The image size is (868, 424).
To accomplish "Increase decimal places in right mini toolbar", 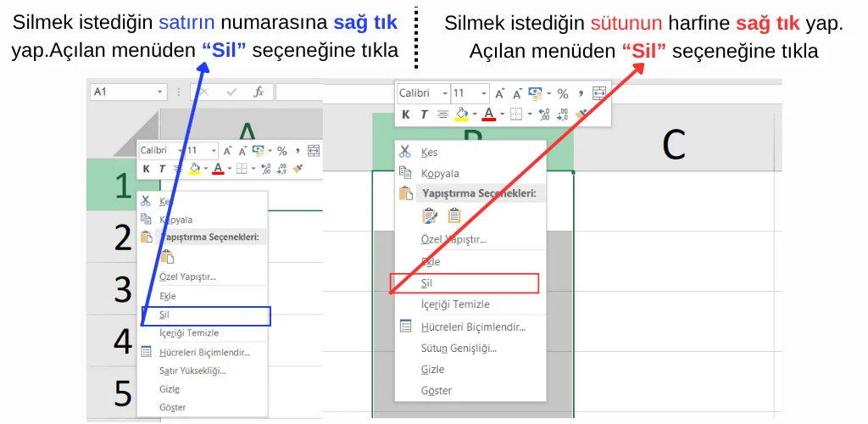I will tap(544, 114).
